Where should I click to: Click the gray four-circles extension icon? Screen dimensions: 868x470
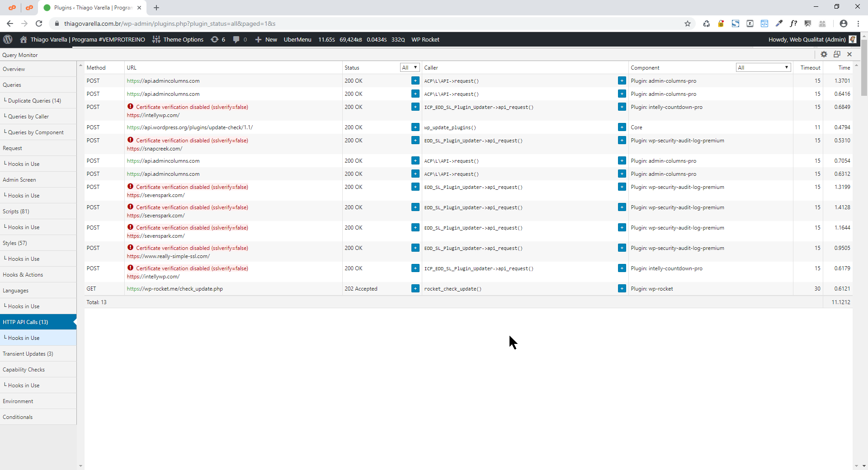tap(822, 23)
